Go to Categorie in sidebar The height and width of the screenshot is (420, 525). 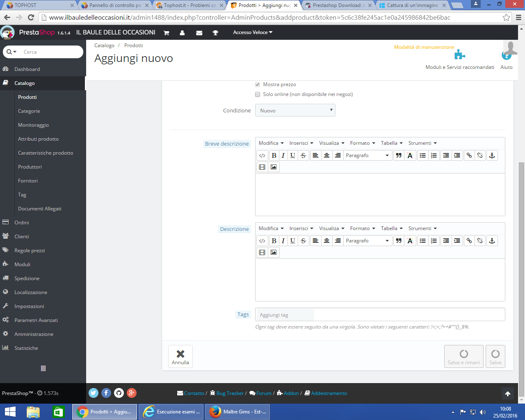tap(29, 111)
